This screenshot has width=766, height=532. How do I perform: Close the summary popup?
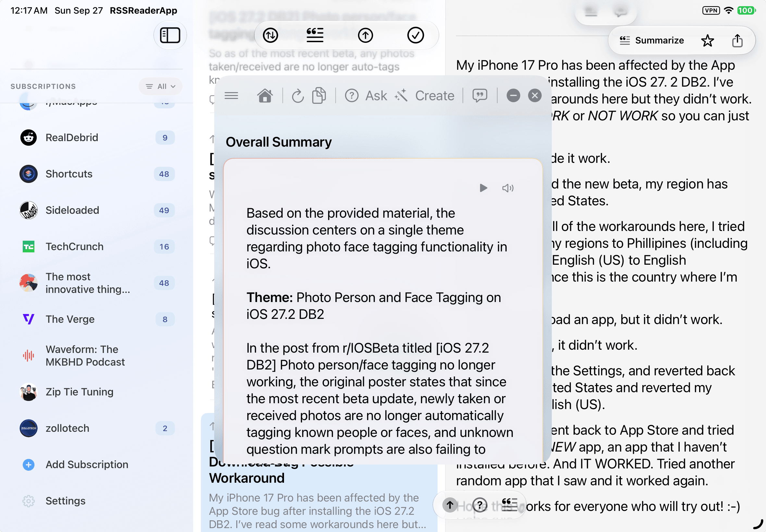tap(535, 96)
